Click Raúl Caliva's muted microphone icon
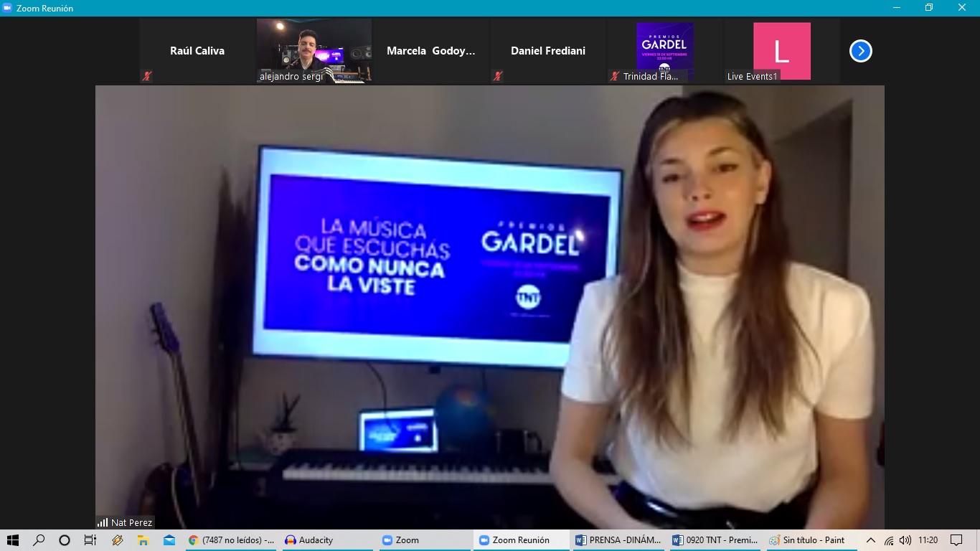 147,76
